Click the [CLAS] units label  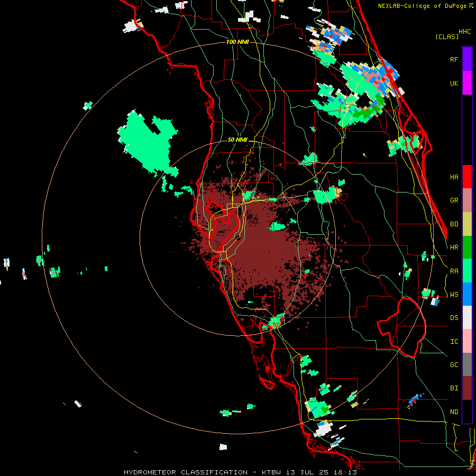click(447, 37)
